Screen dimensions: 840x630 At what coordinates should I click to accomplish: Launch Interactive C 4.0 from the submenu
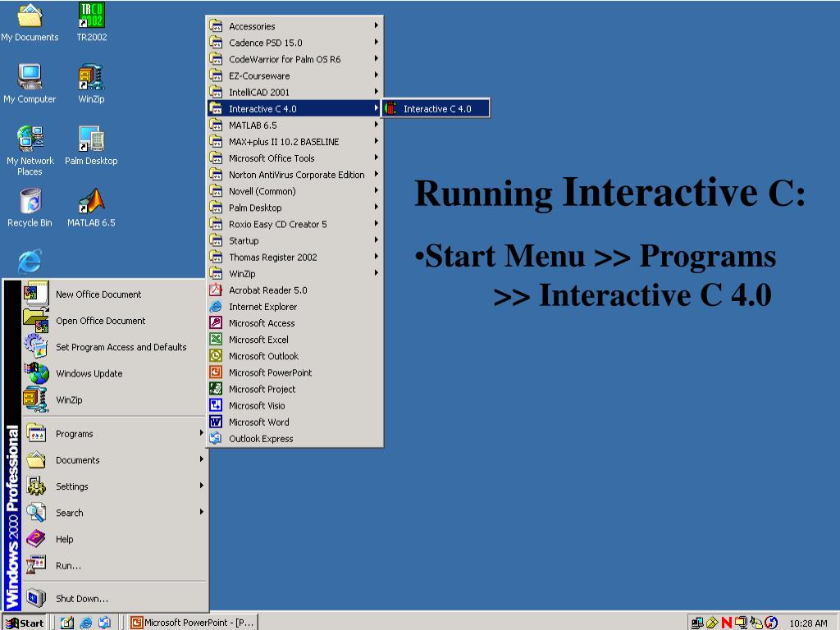point(436,109)
